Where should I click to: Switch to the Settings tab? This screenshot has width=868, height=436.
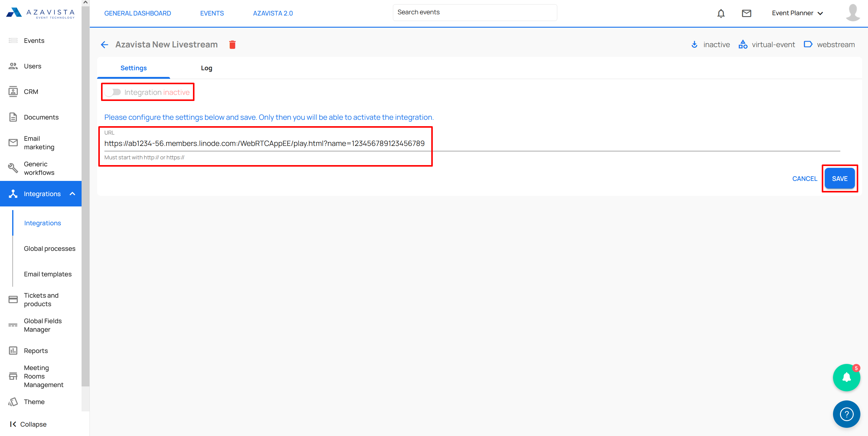[133, 68]
